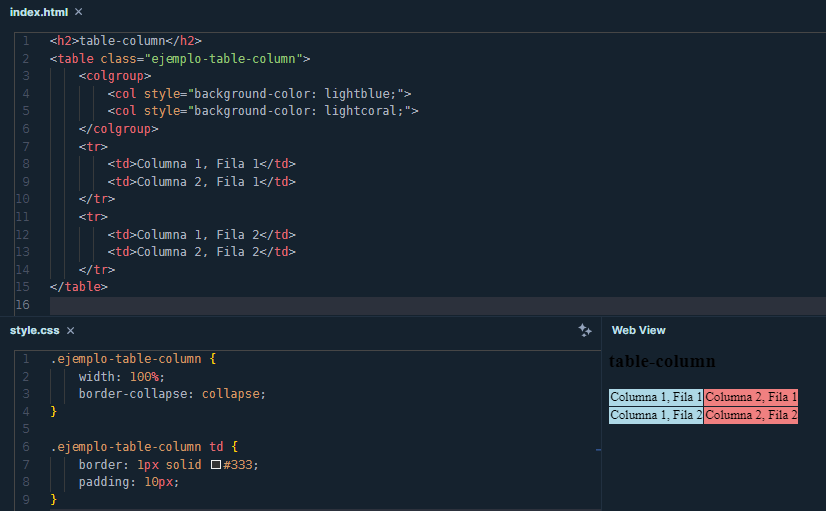Click the lightblue col style line
Image resolution: width=826 pixels, height=511 pixels.
coord(260,94)
